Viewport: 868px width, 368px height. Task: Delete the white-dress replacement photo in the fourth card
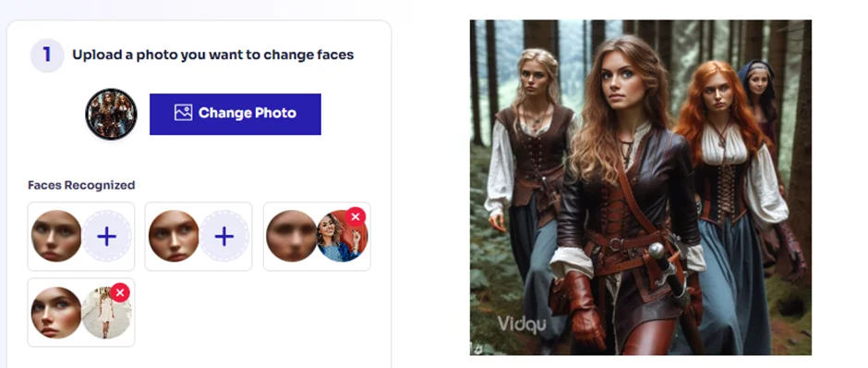(x=119, y=292)
